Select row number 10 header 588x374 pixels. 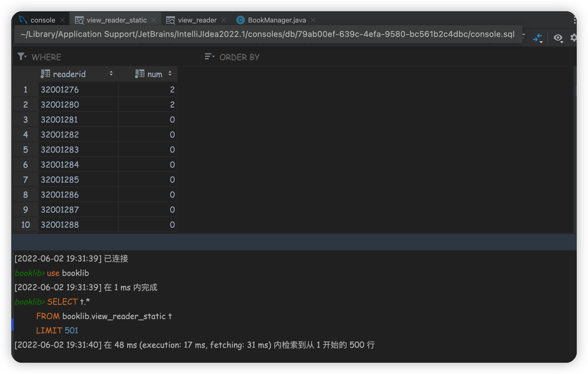(26, 225)
